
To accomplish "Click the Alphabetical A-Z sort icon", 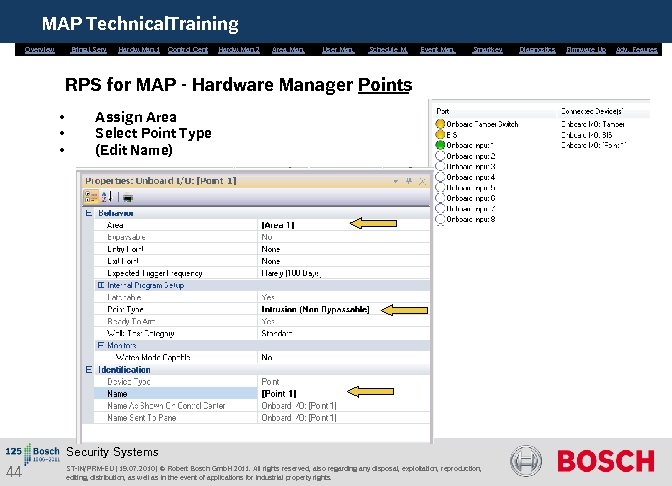I will [106, 197].
